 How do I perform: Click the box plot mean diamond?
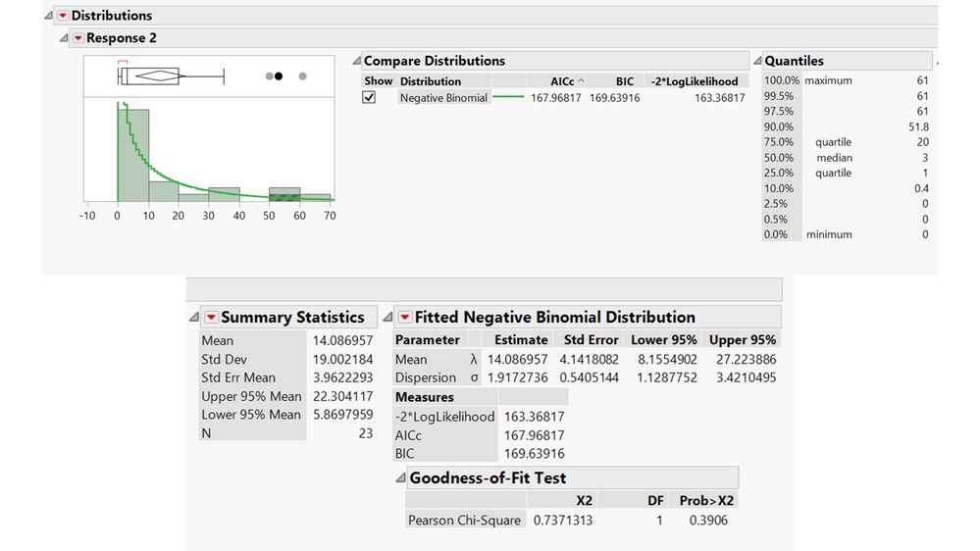click(157, 75)
